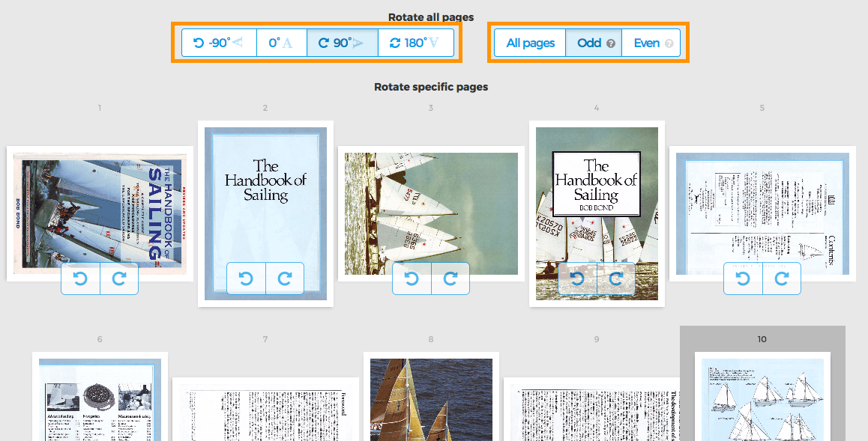This screenshot has width=868, height=441.
Task: Select page 10 sailboat diagrams thumbnail
Action: click(762, 399)
